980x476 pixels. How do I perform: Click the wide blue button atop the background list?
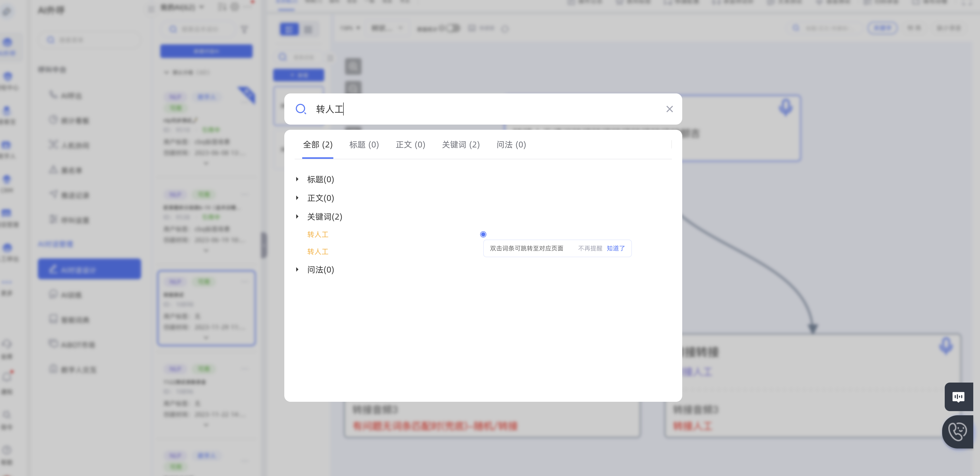(206, 51)
